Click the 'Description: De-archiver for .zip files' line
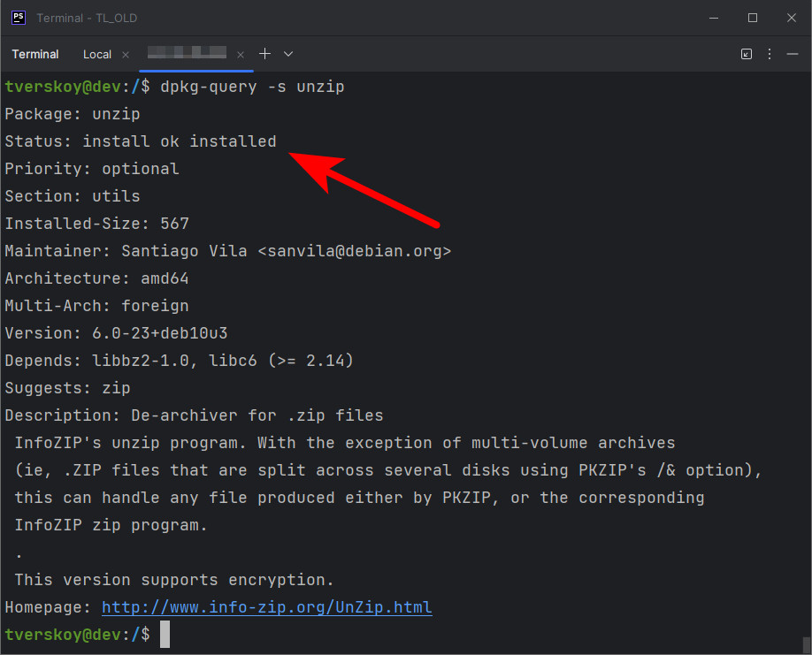The height and width of the screenshot is (655, 812). (195, 415)
